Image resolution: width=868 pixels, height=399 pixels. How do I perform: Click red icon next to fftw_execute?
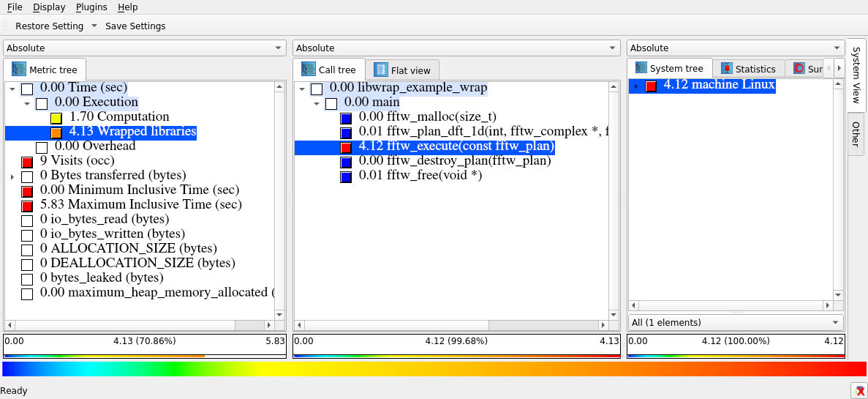pos(346,147)
